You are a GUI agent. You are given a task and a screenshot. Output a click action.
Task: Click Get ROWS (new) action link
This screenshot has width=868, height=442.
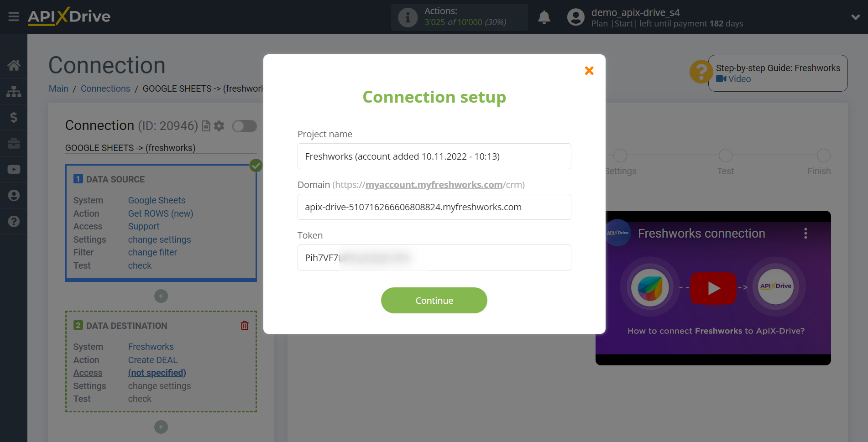click(x=161, y=213)
